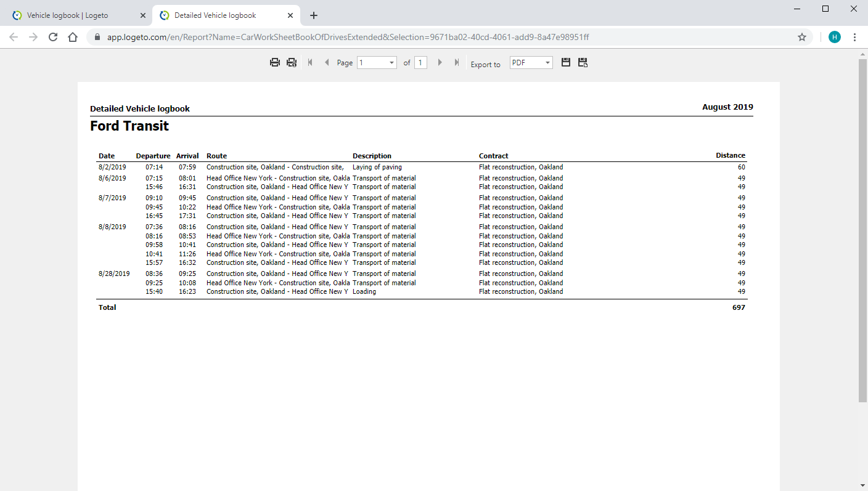868x491 pixels.
Task: Click the Contract column header
Action: point(494,156)
